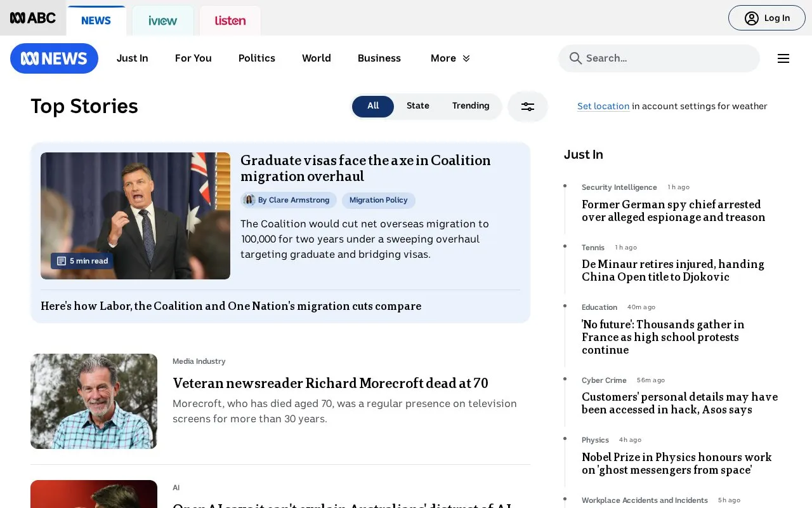Open the World menu item
The height and width of the screenshot is (508, 812).
pos(317,58)
